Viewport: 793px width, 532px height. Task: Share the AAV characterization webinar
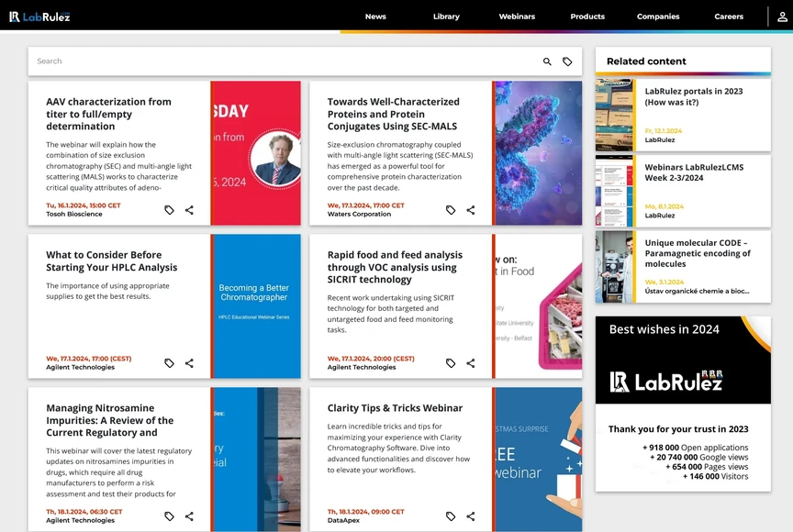(x=189, y=210)
